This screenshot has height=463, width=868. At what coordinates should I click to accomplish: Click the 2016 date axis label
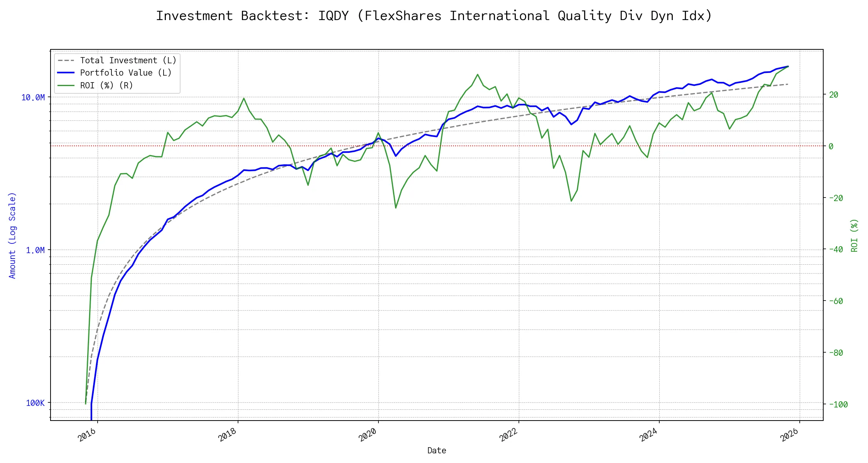pos(87,435)
